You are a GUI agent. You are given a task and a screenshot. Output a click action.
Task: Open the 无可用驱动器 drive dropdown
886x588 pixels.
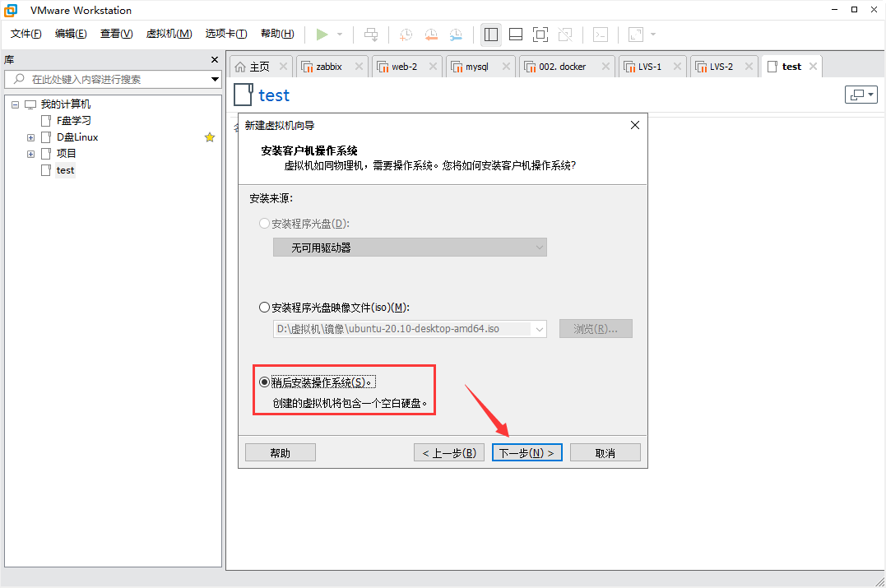click(411, 248)
